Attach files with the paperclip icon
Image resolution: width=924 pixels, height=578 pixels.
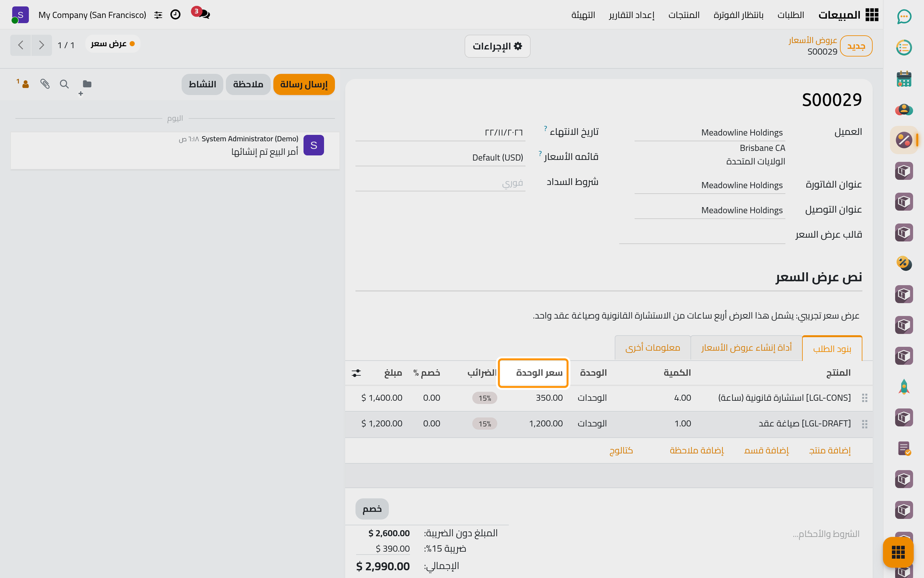[x=45, y=84]
